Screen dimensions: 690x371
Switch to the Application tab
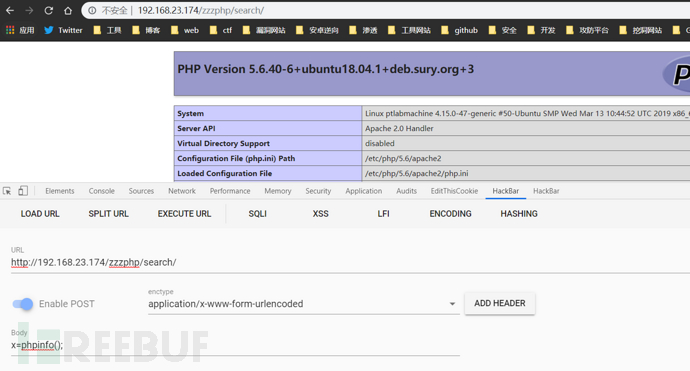point(363,191)
